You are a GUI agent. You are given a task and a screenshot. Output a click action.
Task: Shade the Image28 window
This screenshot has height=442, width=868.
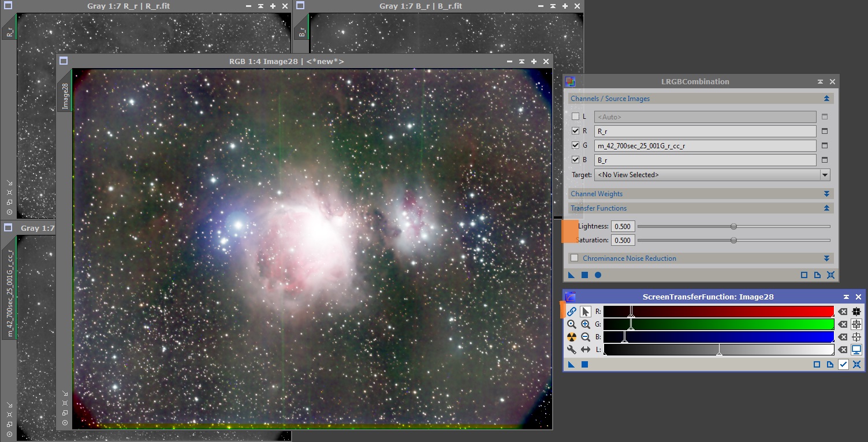521,61
